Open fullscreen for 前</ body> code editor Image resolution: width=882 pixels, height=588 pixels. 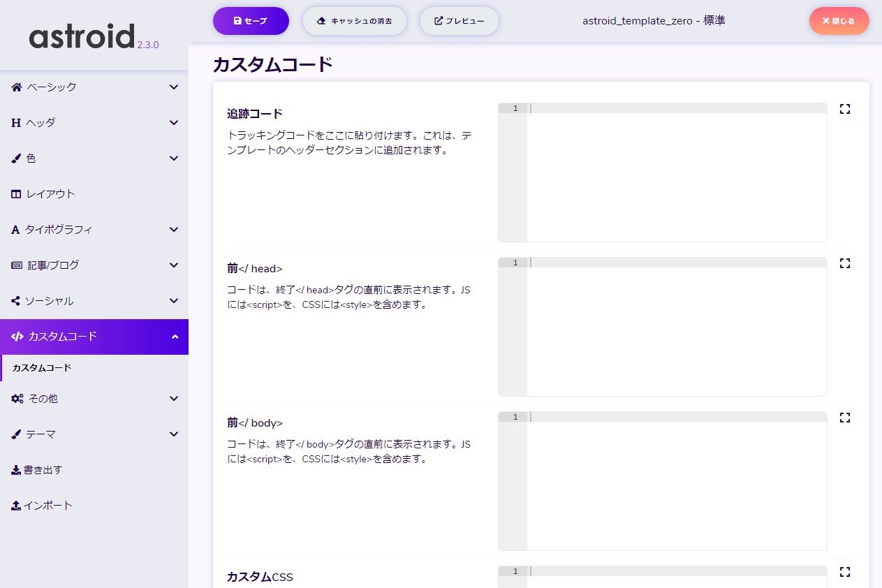[845, 418]
